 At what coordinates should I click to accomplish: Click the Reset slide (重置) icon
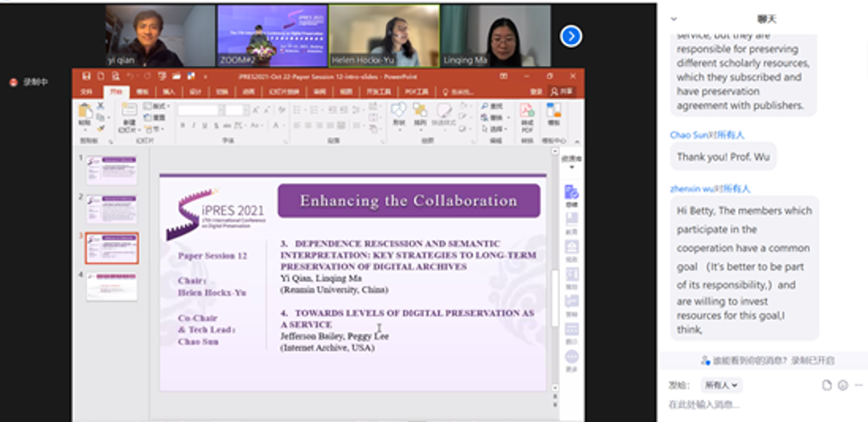coord(146,118)
